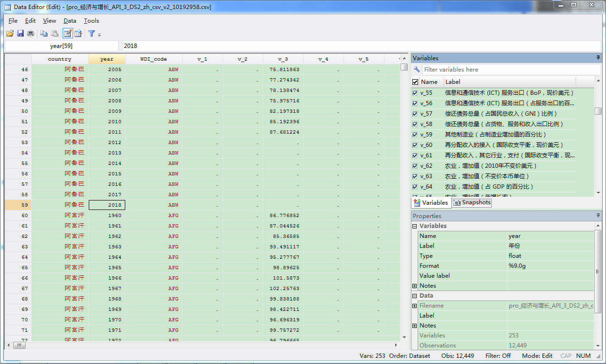Click the Filter observations funnel icon

coord(92,33)
